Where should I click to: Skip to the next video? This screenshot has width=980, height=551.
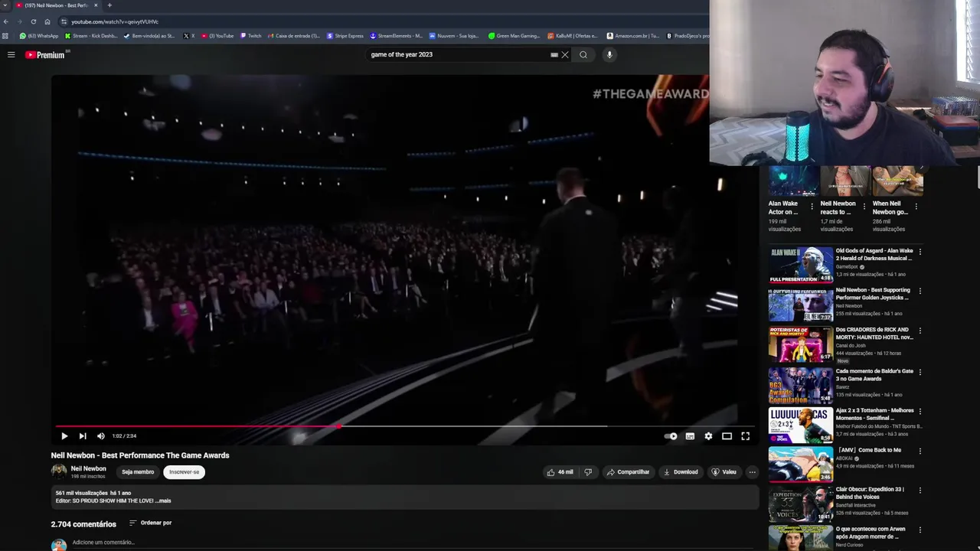(83, 436)
